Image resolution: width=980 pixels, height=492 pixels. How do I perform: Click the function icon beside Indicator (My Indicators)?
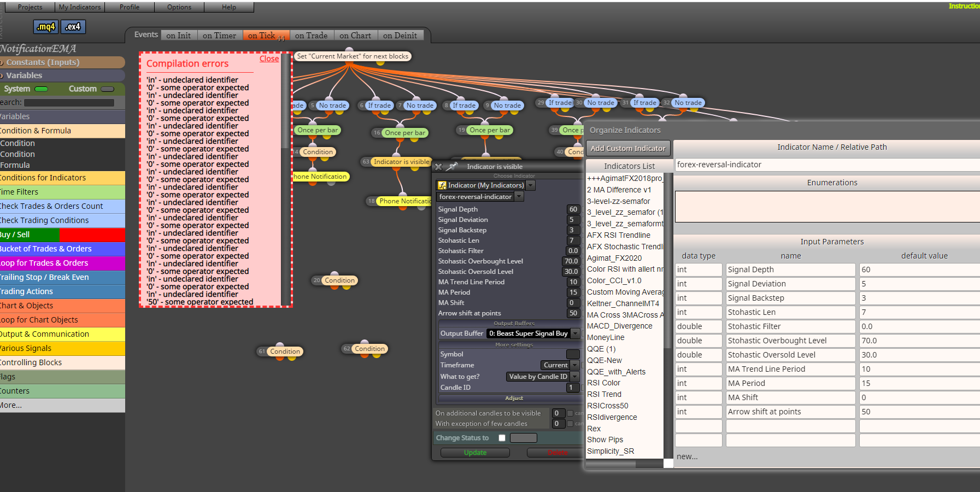coord(442,185)
